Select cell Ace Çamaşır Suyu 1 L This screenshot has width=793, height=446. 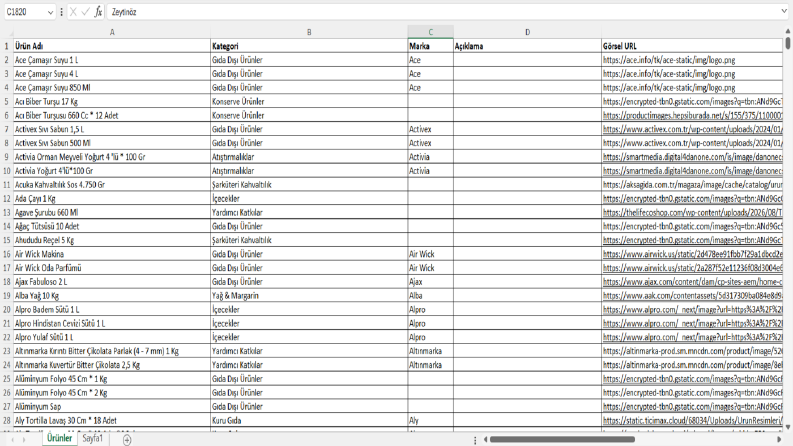[112, 60]
